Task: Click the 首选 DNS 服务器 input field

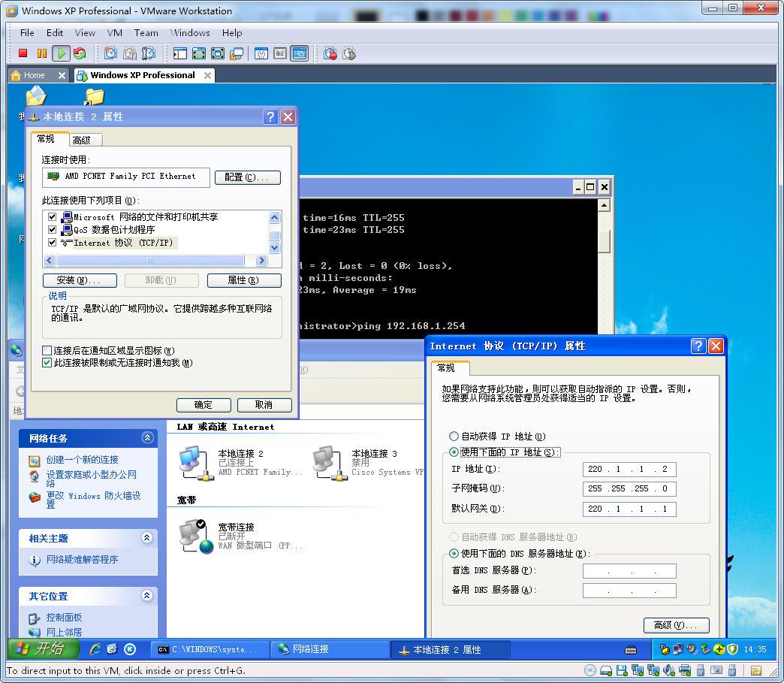Action: coord(629,570)
